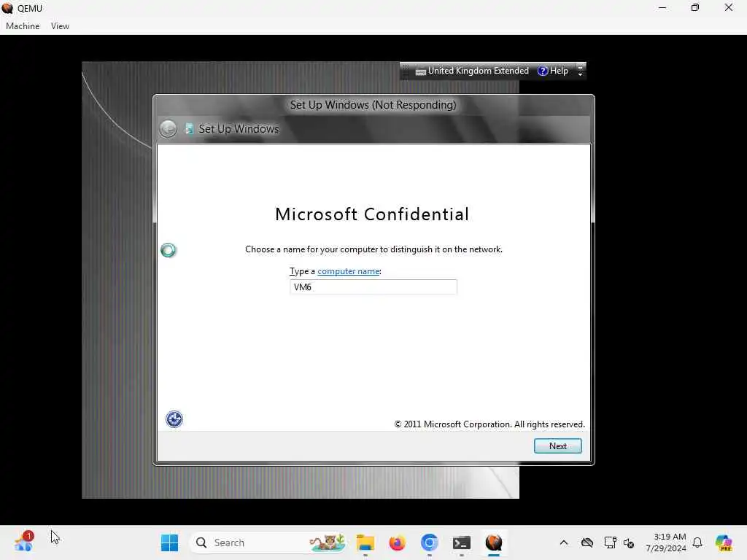
Task: Open the Terminal taskbar icon
Action: (461, 542)
